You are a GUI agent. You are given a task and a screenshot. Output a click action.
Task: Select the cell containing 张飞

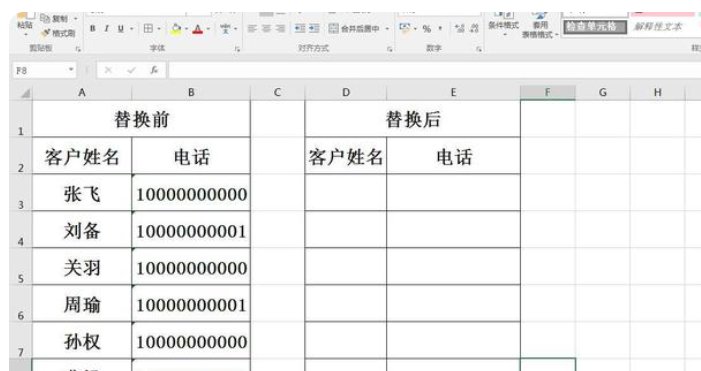coord(82,193)
